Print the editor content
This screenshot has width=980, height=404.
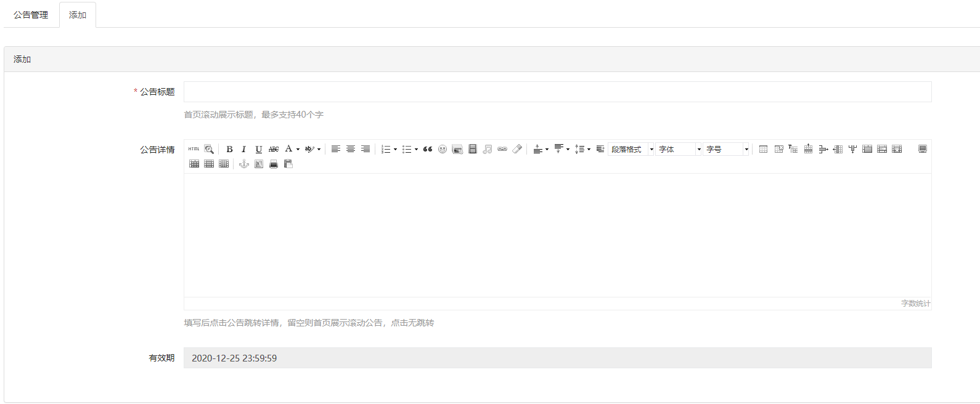point(274,164)
